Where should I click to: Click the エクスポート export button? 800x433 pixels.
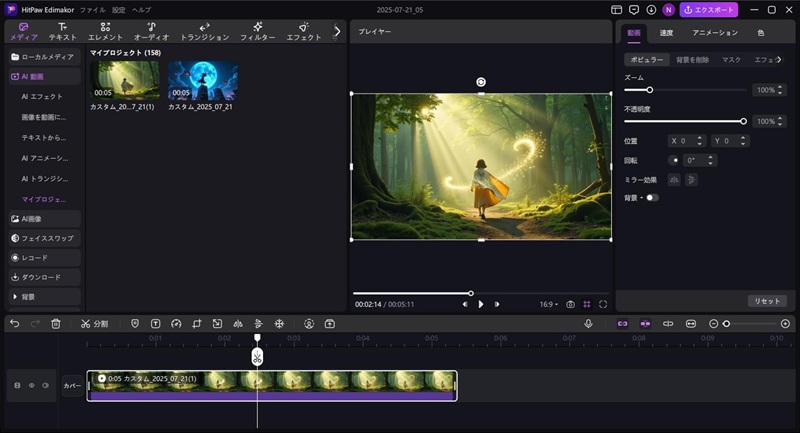[x=709, y=10]
